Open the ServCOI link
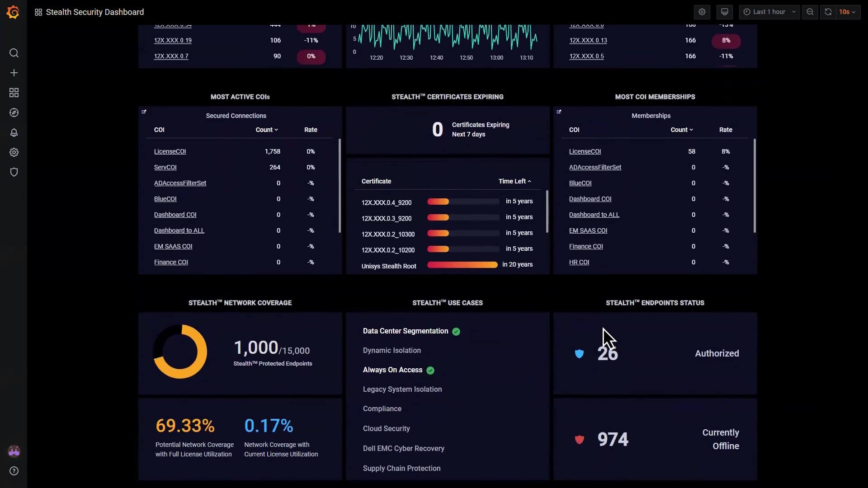This screenshot has width=868, height=488. point(165,168)
